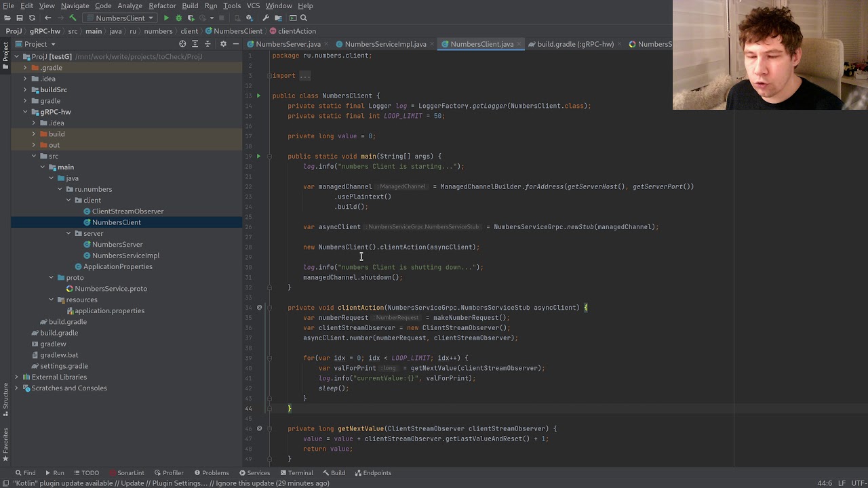This screenshot has height=488, width=868.
Task: Click the 44:6 caret position indicator
Action: click(825, 483)
